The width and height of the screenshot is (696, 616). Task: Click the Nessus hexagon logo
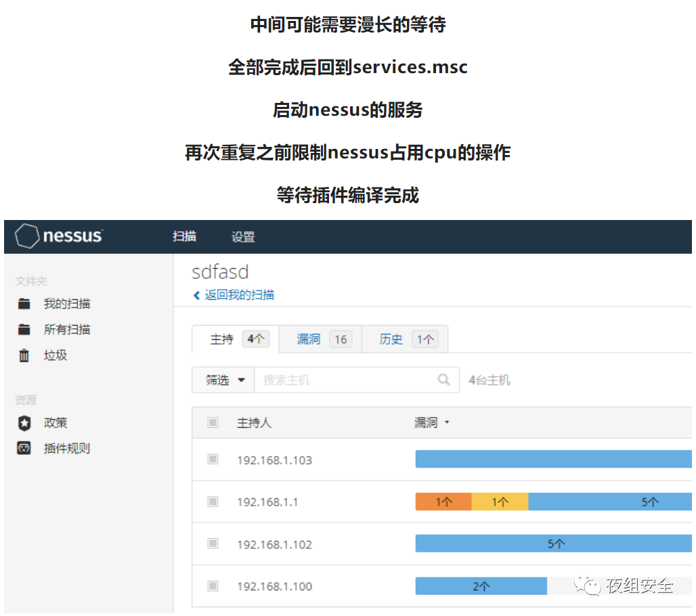click(x=27, y=236)
